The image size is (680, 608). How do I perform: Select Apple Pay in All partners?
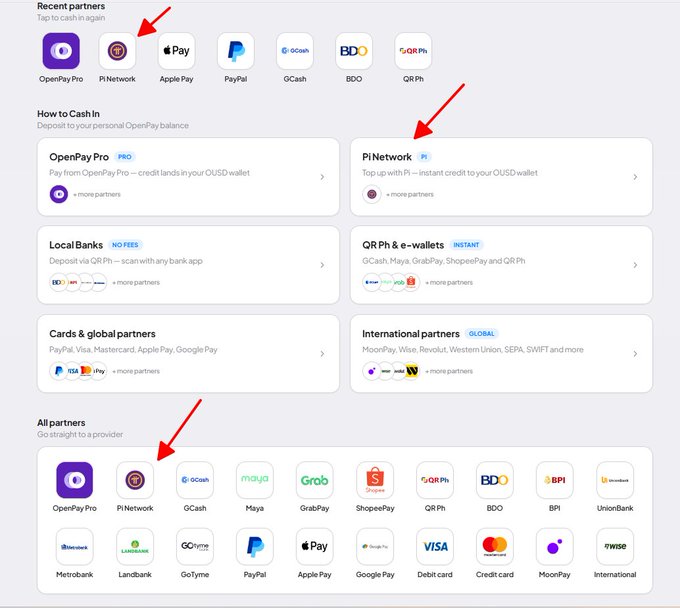pos(314,546)
